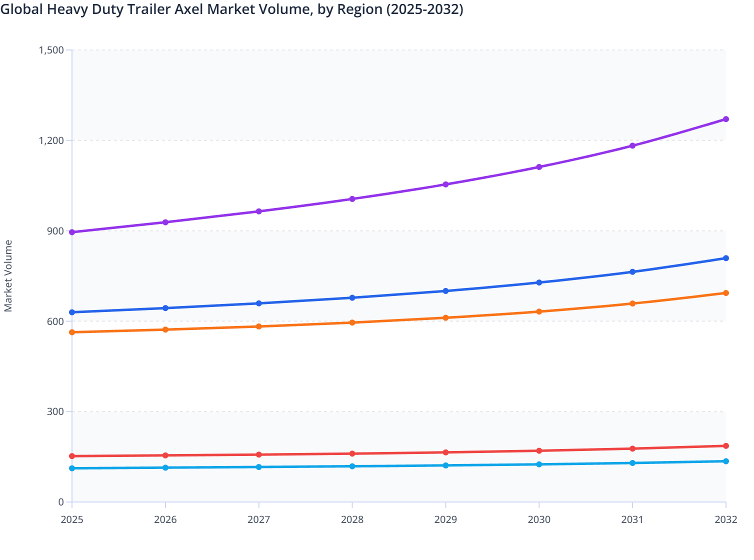Click the orange line's 2028 data point
Screen dimensions: 754x560
[352, 322]
